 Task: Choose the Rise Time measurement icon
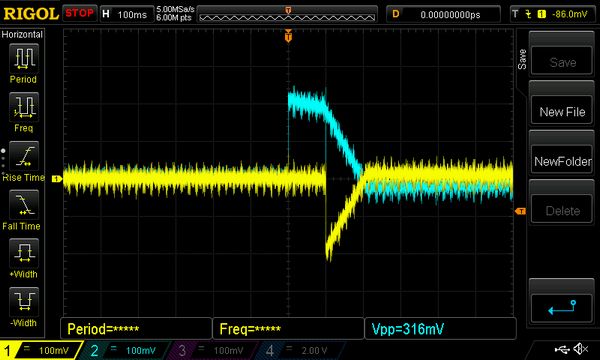[24, 156]
